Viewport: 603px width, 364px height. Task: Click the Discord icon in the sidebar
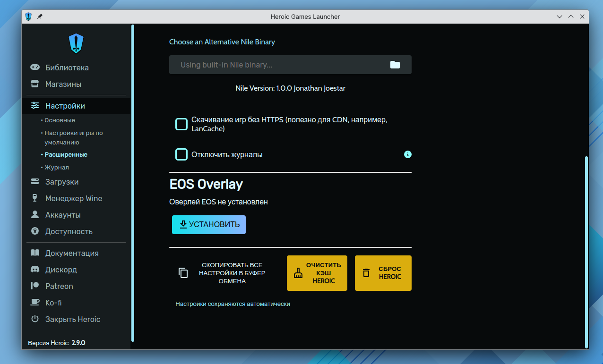coord(35,270)
